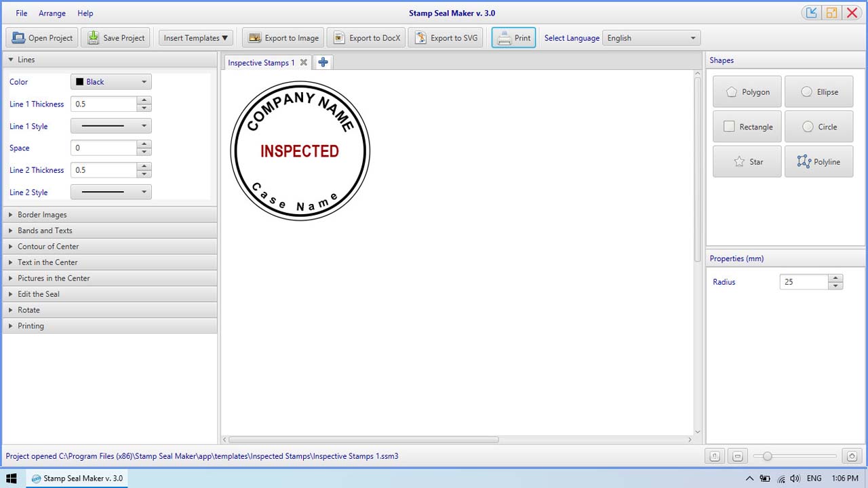The image size is (868, 488).
Task: Open the Help menu
Action: pos(85,13)
